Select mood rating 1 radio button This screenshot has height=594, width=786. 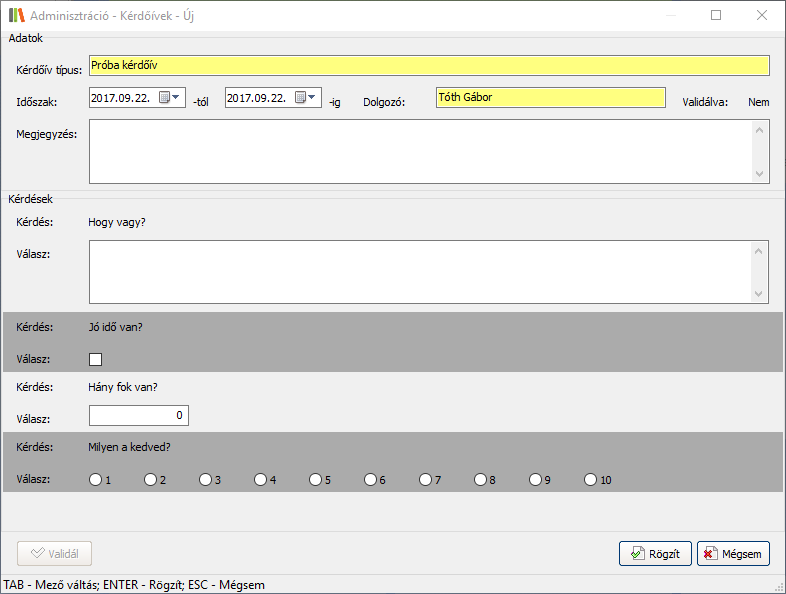tap(96, 480)
